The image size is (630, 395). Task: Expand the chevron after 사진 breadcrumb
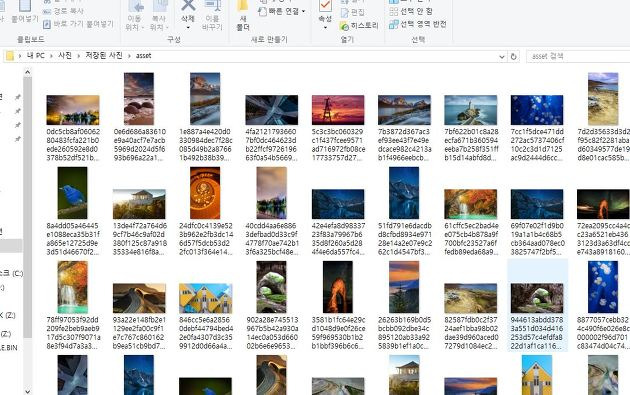point(79,56)
